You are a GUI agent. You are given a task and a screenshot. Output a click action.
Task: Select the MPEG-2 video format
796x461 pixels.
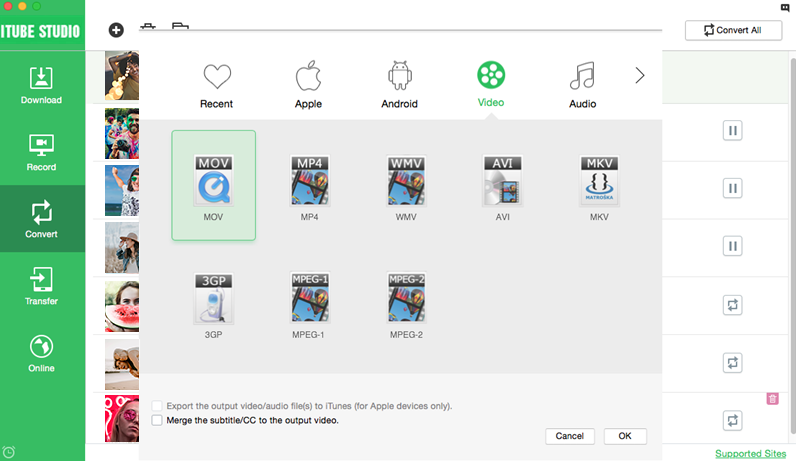tap(406, 306)
